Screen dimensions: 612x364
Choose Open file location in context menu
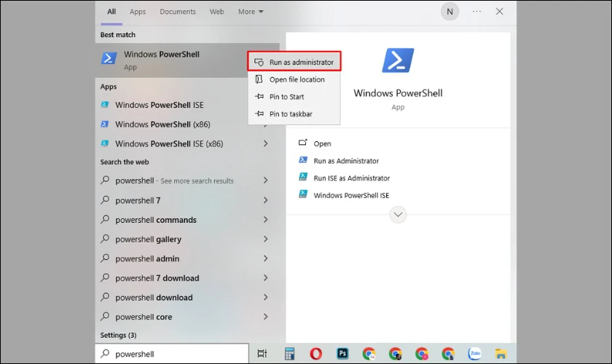click(294, 79)
